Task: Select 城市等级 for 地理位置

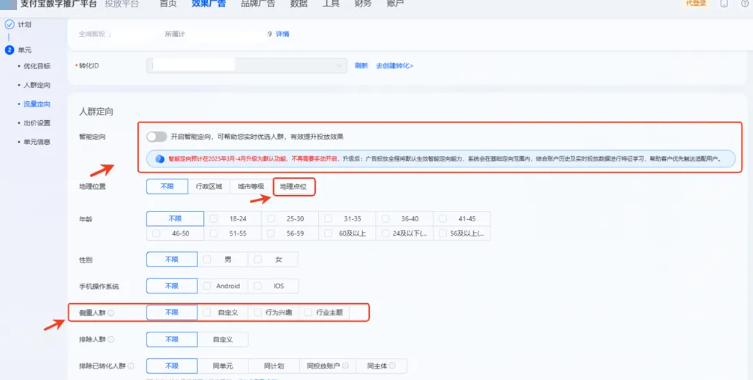Action: (251, 186)
